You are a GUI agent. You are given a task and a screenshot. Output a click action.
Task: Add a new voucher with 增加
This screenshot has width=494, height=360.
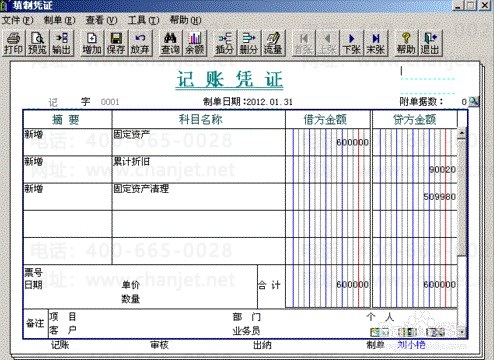pyautogui.click(x=92, y=43)
